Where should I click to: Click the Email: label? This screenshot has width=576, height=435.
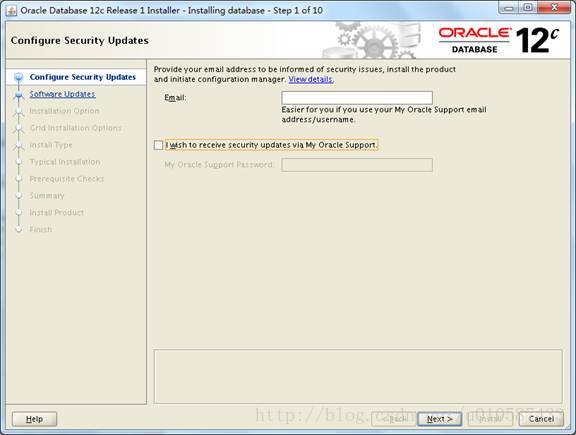pos(175,98)
